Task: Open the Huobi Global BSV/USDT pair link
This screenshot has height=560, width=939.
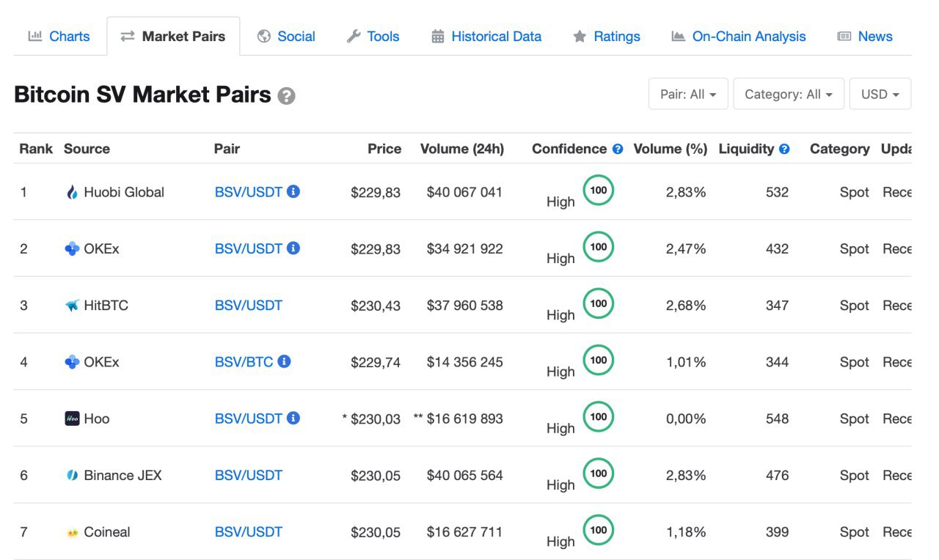Action: pos(249,192)
